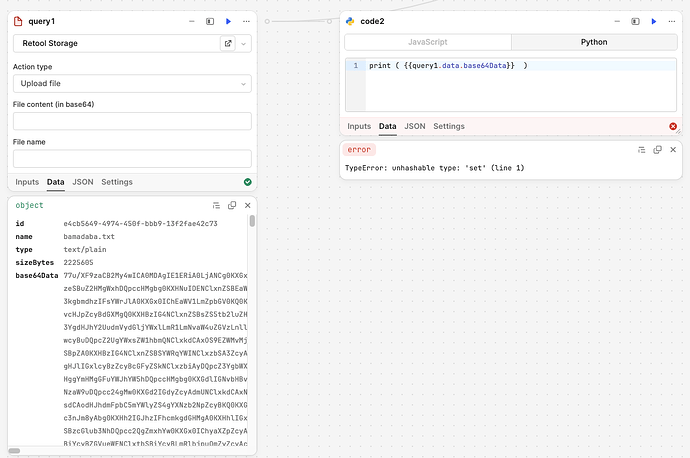This screenshot has width=690, height=458.
Task: Copy the code2 error output
Action: pyautogui.click(x=657, y=150)
